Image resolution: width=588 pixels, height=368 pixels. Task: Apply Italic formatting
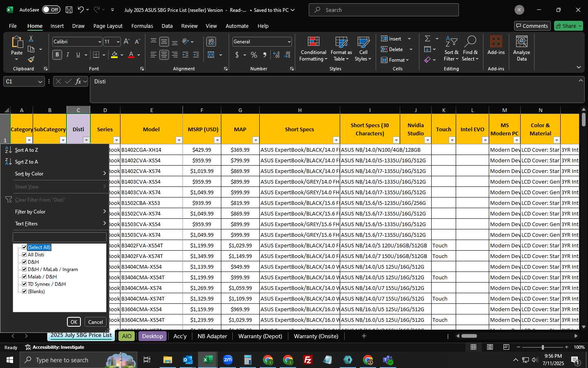68,55
